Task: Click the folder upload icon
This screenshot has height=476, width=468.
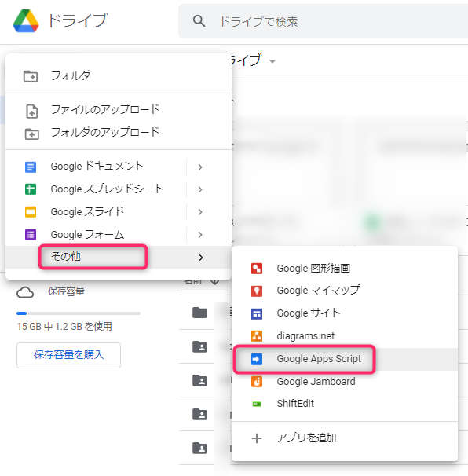Action: click(32, 134)
